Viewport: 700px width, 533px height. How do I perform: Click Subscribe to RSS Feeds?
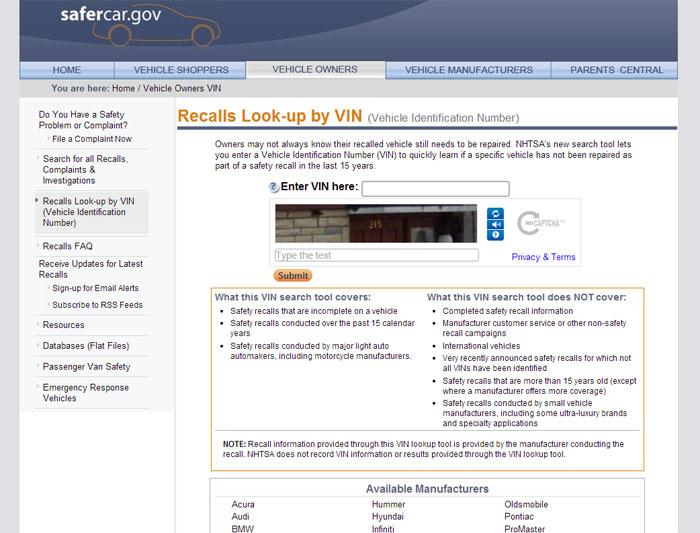[97, 305]
